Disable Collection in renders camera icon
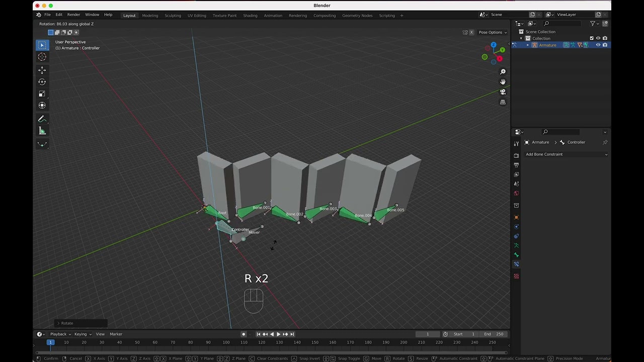This screenshot has height=362, width=644. click(x=605, y=38)
